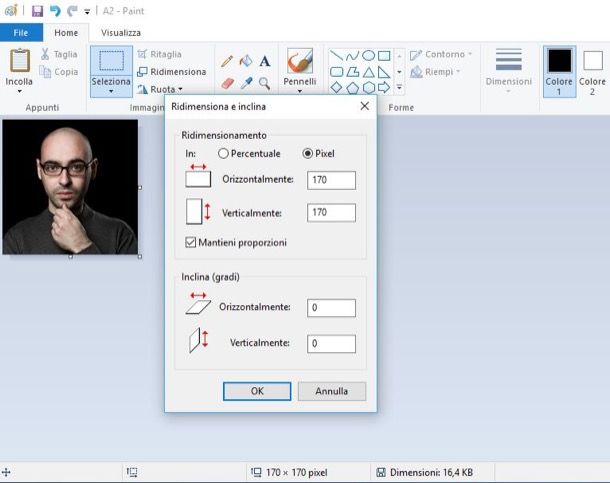Select the Text tool A
Screen dimensions: 610x483
coord(265,61)
